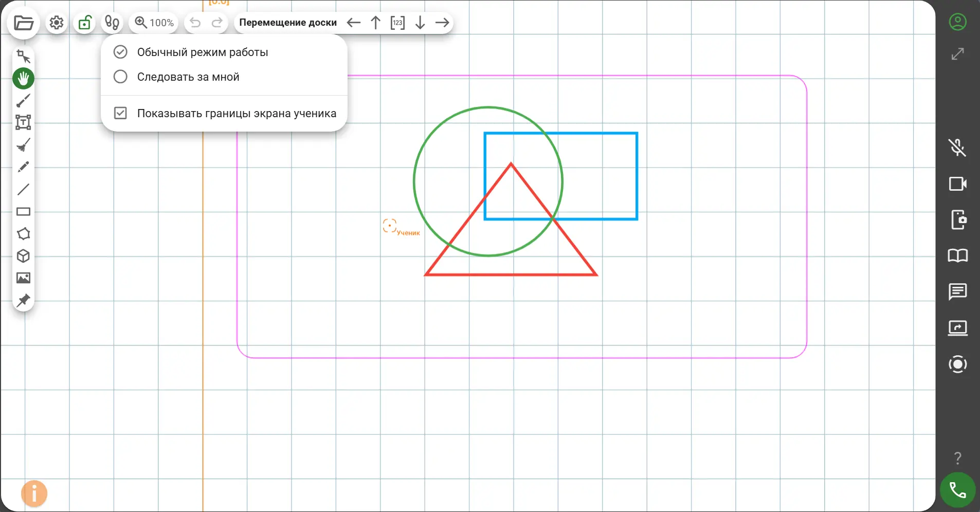The height and width of the screenshot is (512, 980).
Task: Open the 100% zoom dropdown
Action: point(154,23)
